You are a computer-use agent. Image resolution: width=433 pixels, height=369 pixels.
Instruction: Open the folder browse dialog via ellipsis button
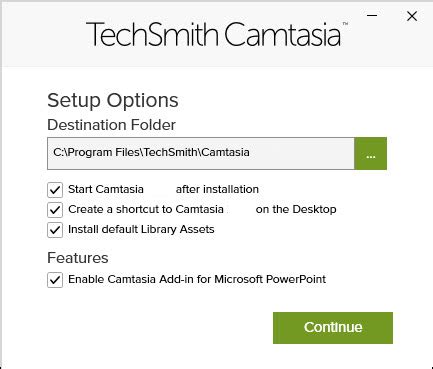(x=371, y=153)
